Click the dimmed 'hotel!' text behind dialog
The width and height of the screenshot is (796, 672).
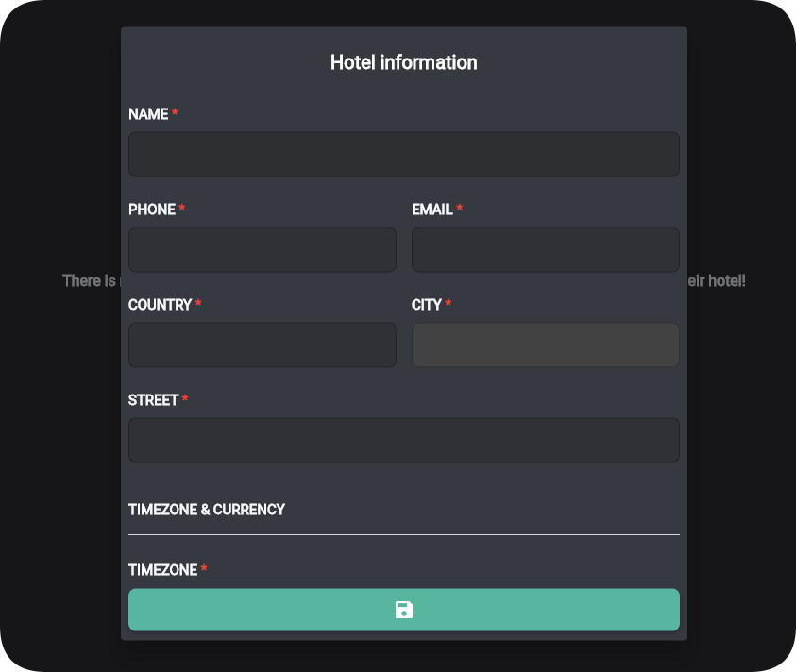pos(726,281)
